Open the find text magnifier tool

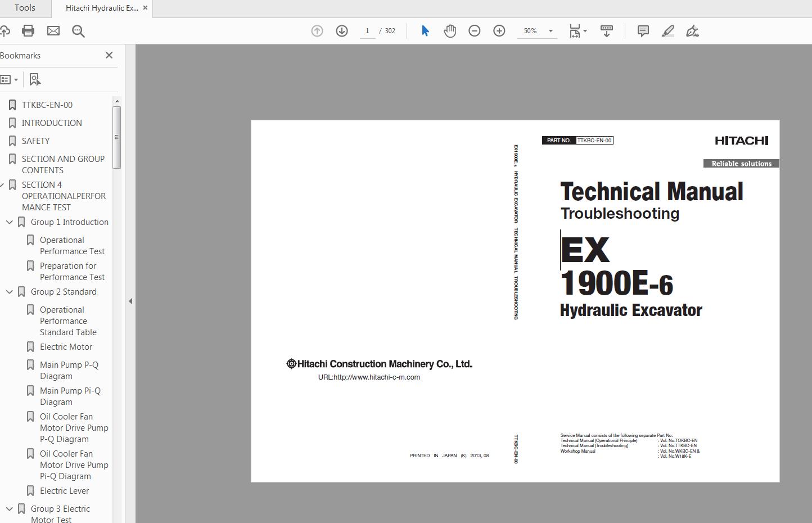point(78,31)
